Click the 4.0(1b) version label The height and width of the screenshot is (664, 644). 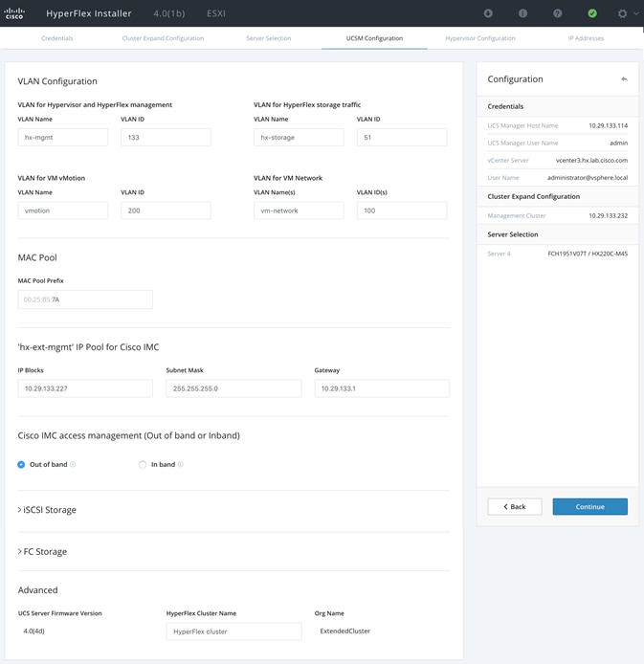pos(169,13)
